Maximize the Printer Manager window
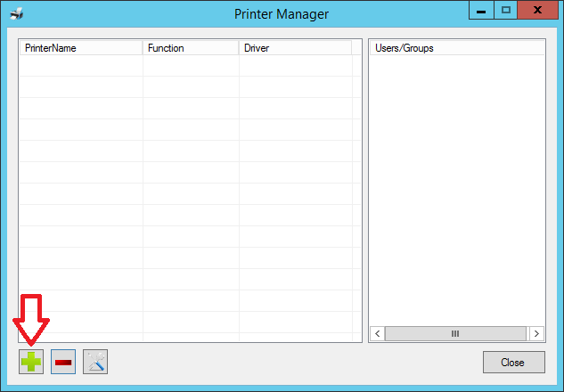This screenshot has width=564, height=392. [505, 10]
